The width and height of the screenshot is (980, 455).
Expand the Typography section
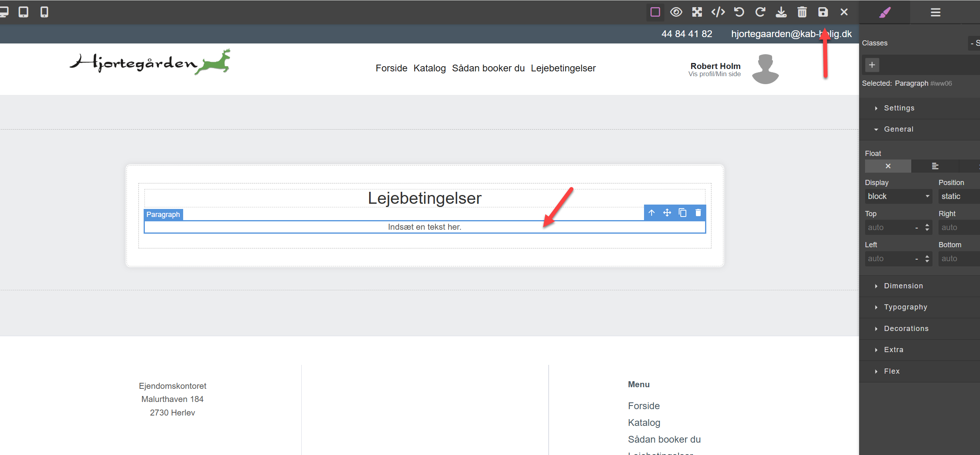[905, 307]
